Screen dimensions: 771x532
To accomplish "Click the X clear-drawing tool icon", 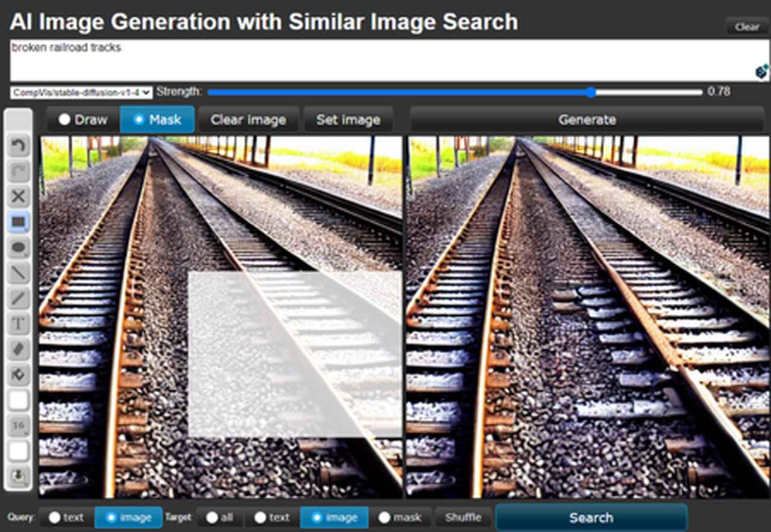I will click(19, 196).
